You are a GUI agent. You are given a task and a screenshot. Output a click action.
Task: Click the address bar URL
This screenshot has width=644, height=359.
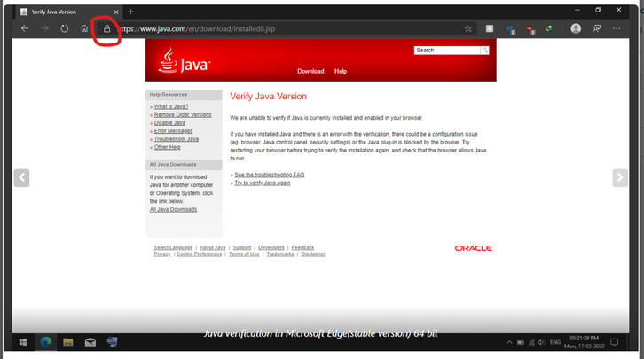197,28
